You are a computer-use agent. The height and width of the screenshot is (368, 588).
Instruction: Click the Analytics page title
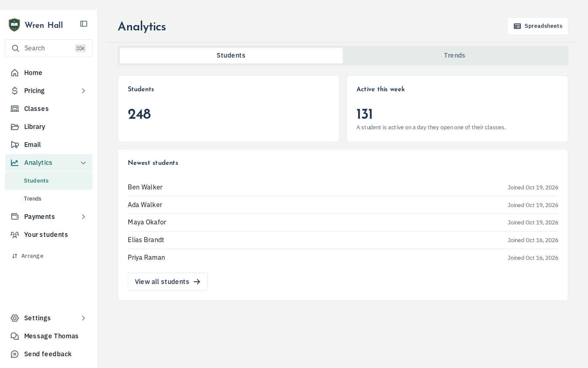142,26
